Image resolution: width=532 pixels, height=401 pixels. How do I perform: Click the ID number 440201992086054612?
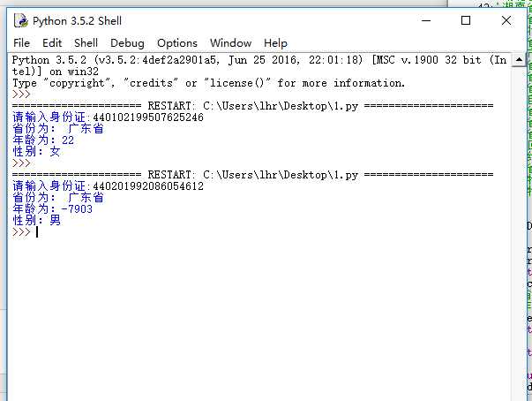(148, 186)
